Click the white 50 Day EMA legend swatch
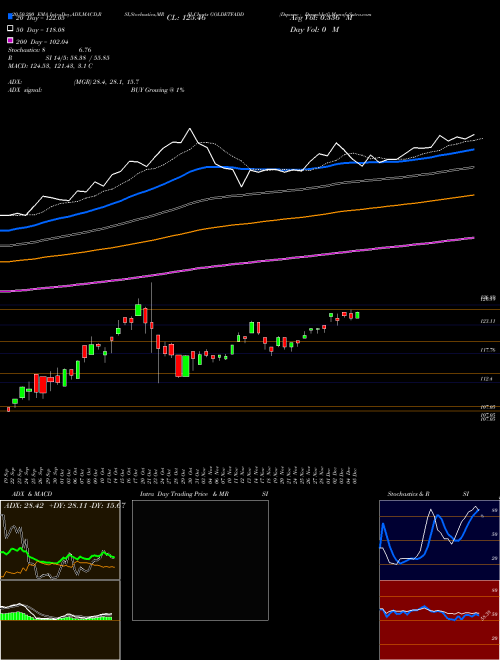500x660 pixels. (10, 29)
